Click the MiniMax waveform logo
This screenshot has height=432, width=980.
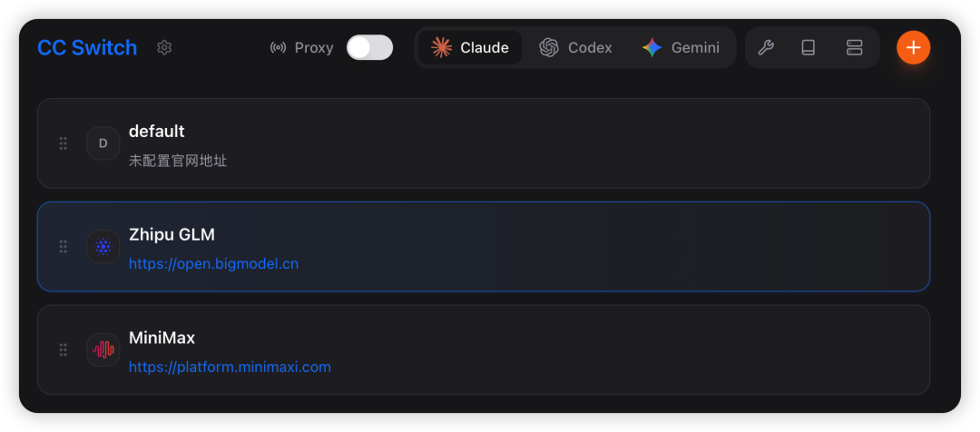103,350
